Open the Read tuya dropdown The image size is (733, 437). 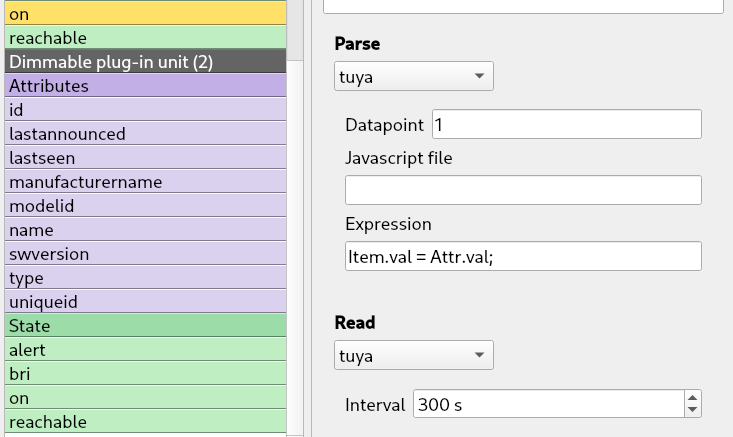(x=414, y=355)
